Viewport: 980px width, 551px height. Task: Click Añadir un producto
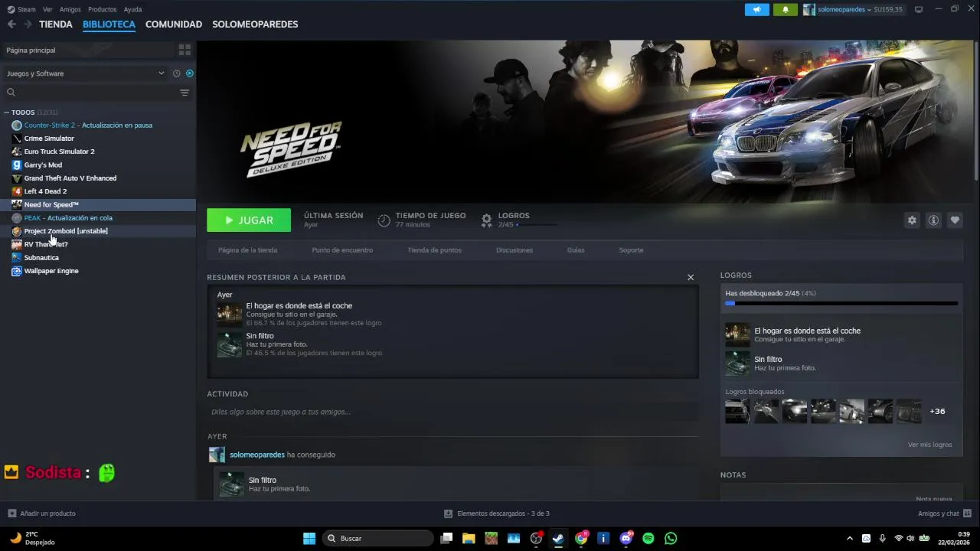point(42,514)
